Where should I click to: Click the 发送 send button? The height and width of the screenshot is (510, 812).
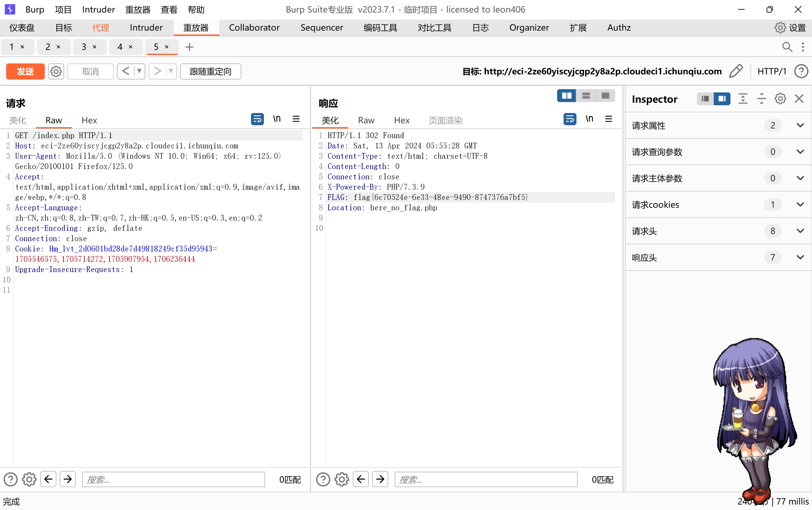(x=25, y=71)
